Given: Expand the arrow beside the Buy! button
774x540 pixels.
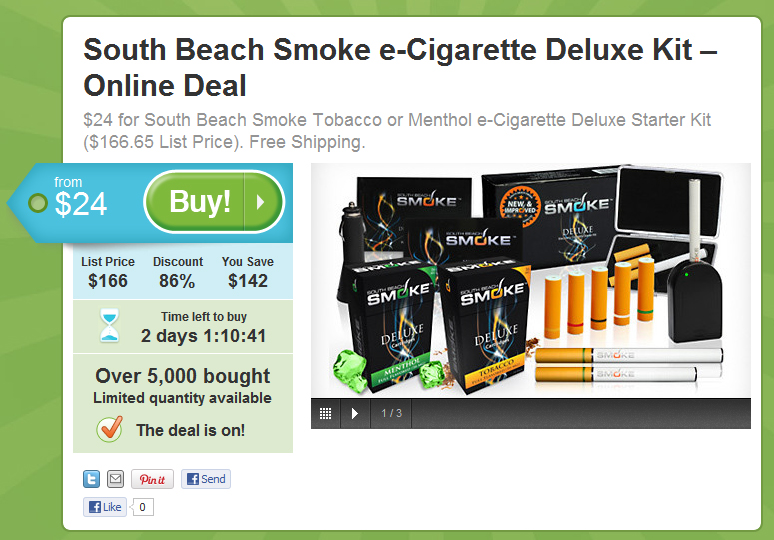Looking at the screenshot, I should pos(263,202).
